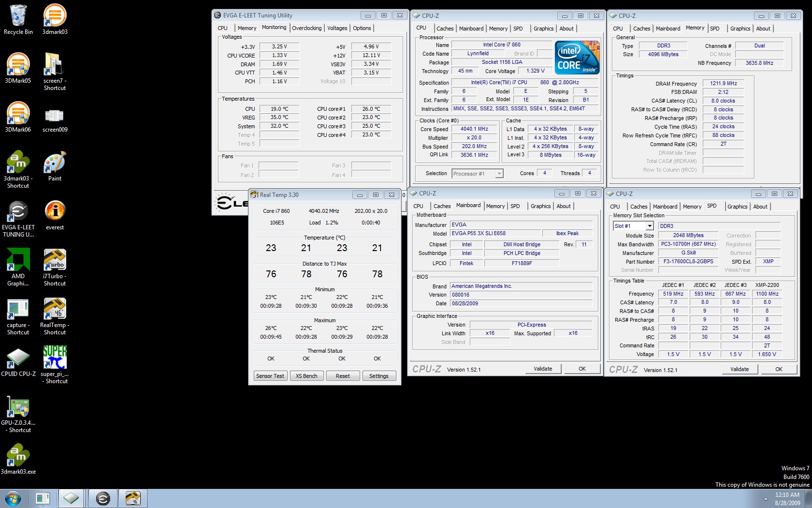Open the AMD Graphics desktop icon
Viewport: 812px width, 508px height.
click(18, 267)
